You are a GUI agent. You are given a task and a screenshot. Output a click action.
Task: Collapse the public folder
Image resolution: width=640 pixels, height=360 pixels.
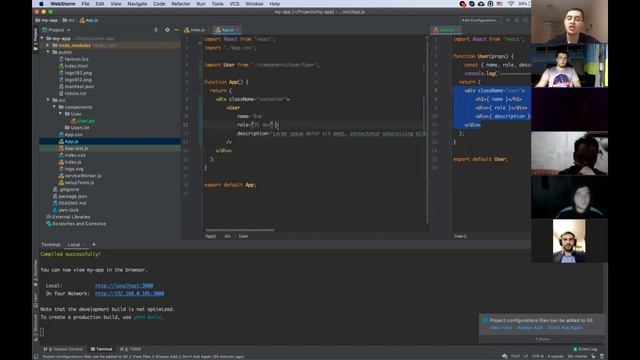(x=48, y=52)
